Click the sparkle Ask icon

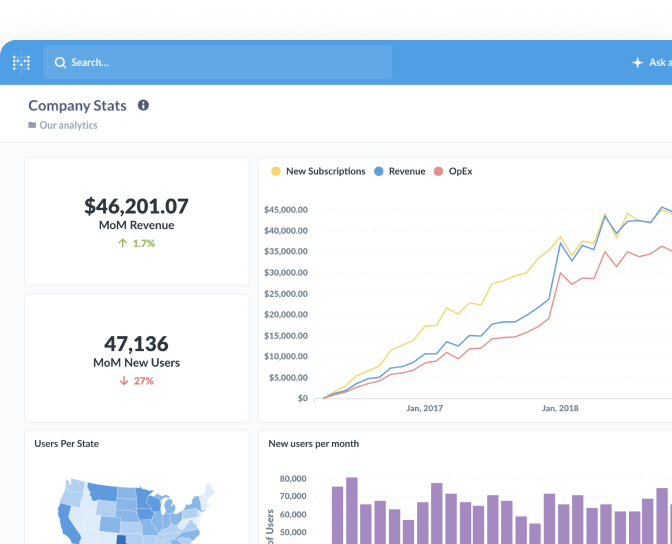tap(637, 62)
